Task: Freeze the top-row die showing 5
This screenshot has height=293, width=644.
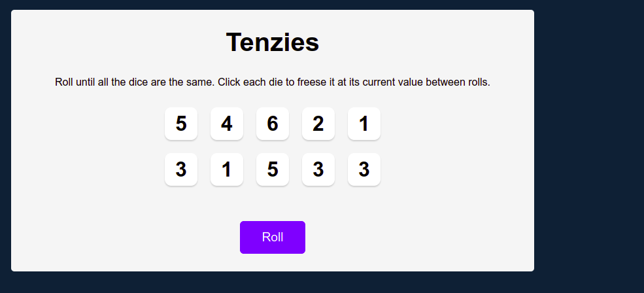Action: click(181, 124)
